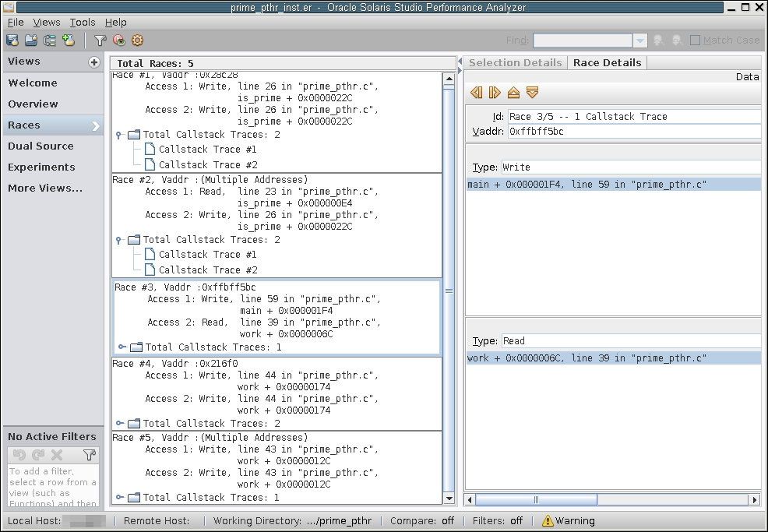This screenshot has width=768, height=532.
Task: Expand Race #3 Total Callstack Traces node
Action: pos(122,347)
